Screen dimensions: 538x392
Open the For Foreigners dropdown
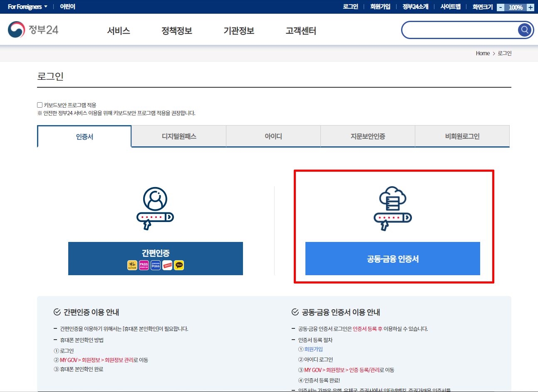tap(27, 7)
